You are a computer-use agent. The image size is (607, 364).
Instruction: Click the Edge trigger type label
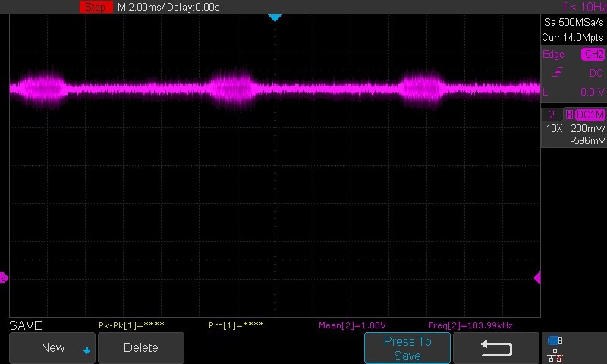pos(553,54)
